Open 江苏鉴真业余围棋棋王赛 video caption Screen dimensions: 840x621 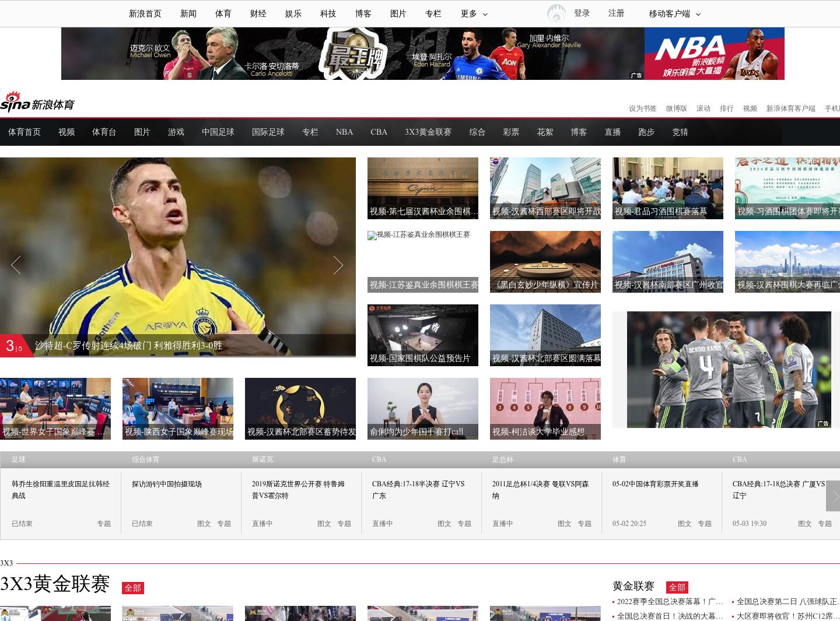(423, 285)
